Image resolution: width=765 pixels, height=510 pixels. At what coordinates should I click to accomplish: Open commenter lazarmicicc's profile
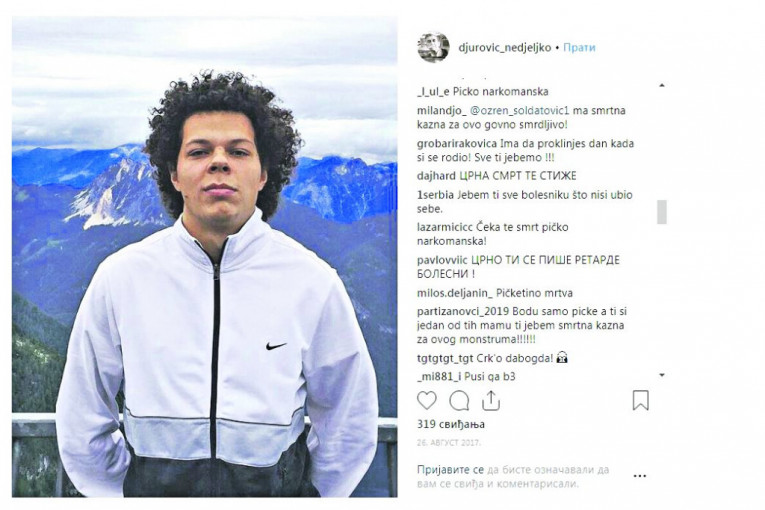444,227
